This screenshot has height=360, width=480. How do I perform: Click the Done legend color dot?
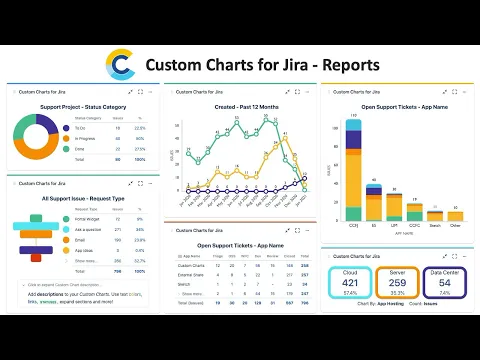[66, 149]
